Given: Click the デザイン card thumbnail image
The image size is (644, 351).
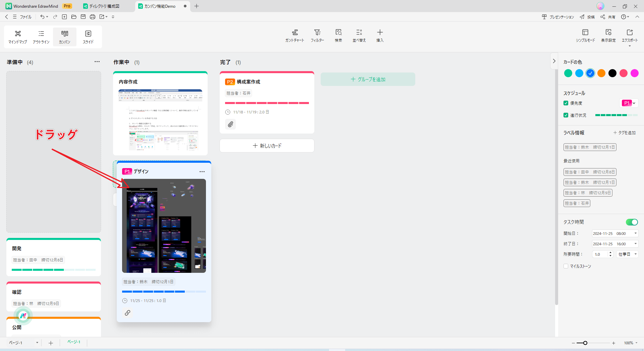Looking at the screenshot, I should point(164,226).
